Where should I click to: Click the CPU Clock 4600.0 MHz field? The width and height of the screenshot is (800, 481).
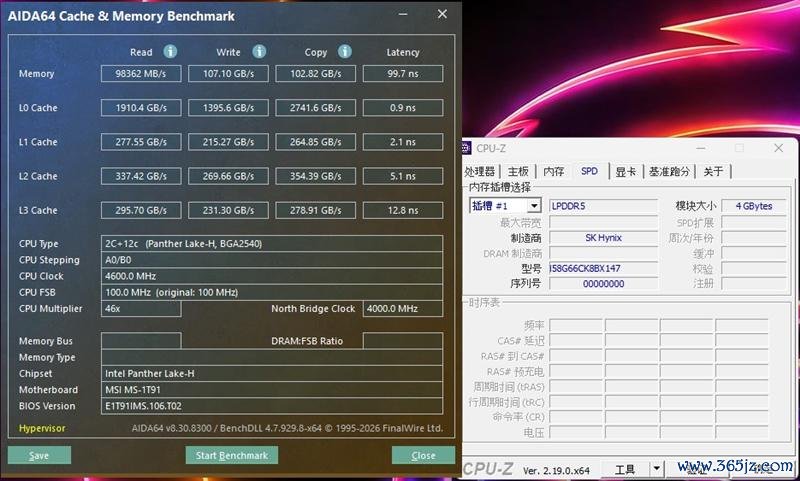click(272, 276)
